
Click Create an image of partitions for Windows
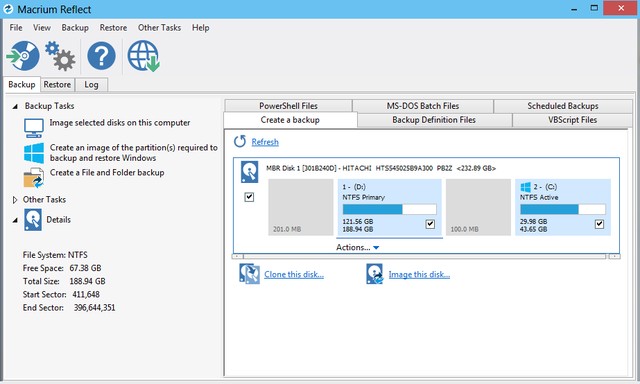pyautogui.click(x=133, y=153)
